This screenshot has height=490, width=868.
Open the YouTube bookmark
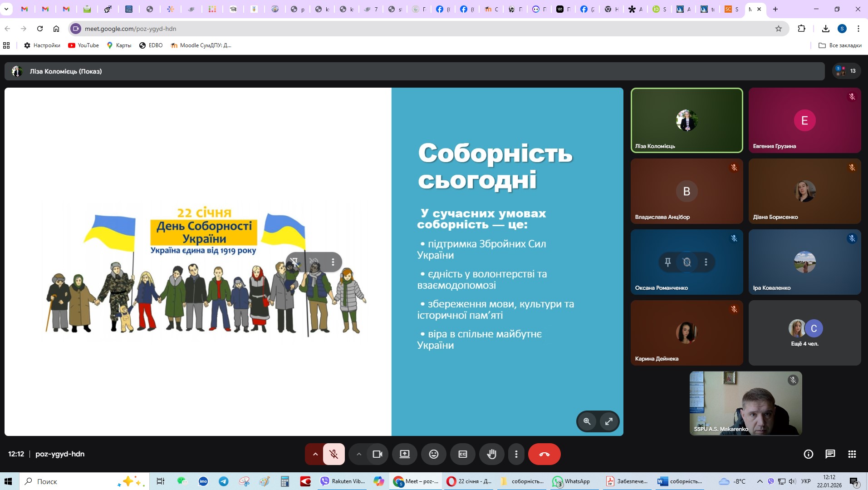click(83, 45)
